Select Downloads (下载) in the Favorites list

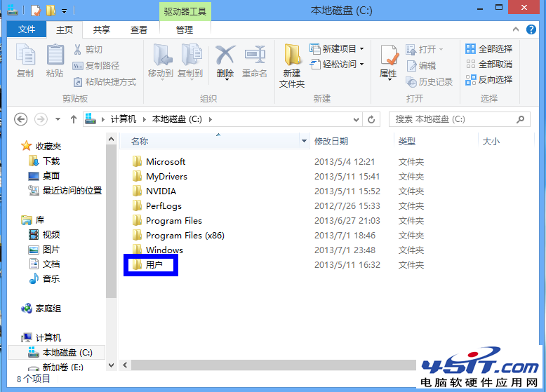(x=44, y=161)
